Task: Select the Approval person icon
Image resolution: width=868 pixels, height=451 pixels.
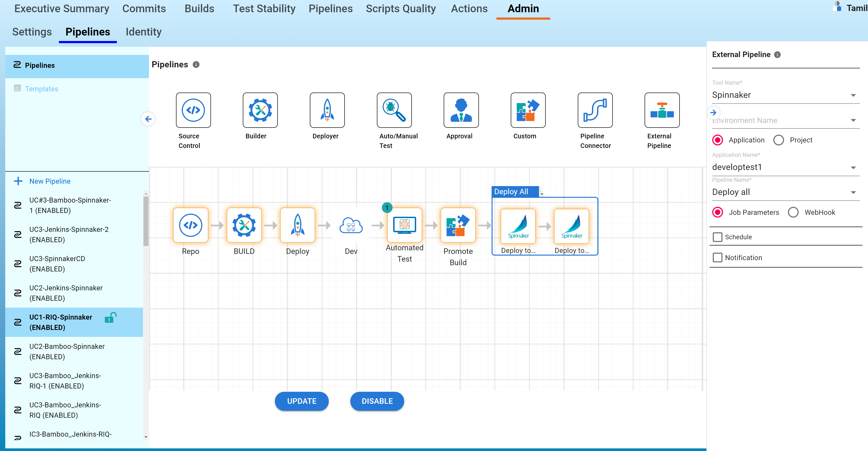Action: tap(461, 110)
